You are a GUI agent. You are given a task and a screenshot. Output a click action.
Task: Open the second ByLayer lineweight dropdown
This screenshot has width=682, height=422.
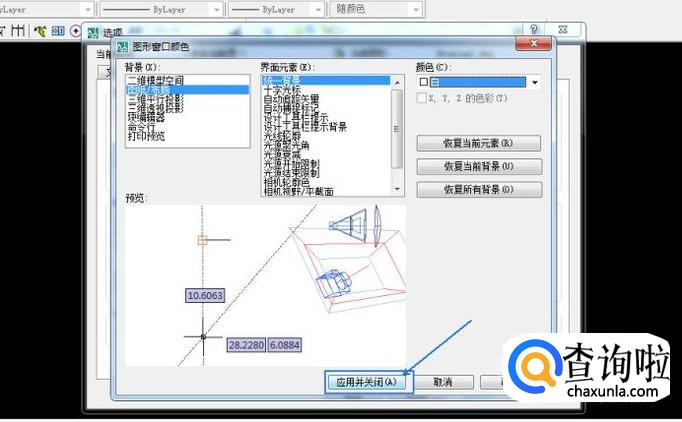tap(318, 10)
